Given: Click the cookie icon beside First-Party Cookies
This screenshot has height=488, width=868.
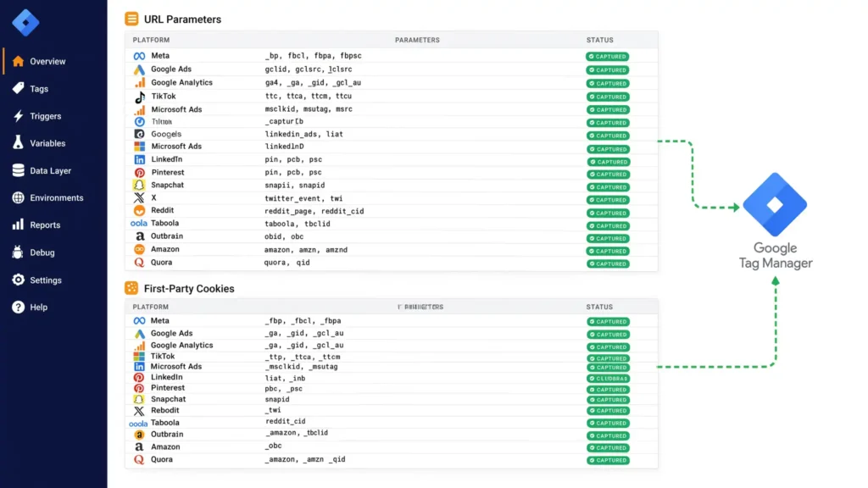Looking at the screenshot, I should coord(131,288).
